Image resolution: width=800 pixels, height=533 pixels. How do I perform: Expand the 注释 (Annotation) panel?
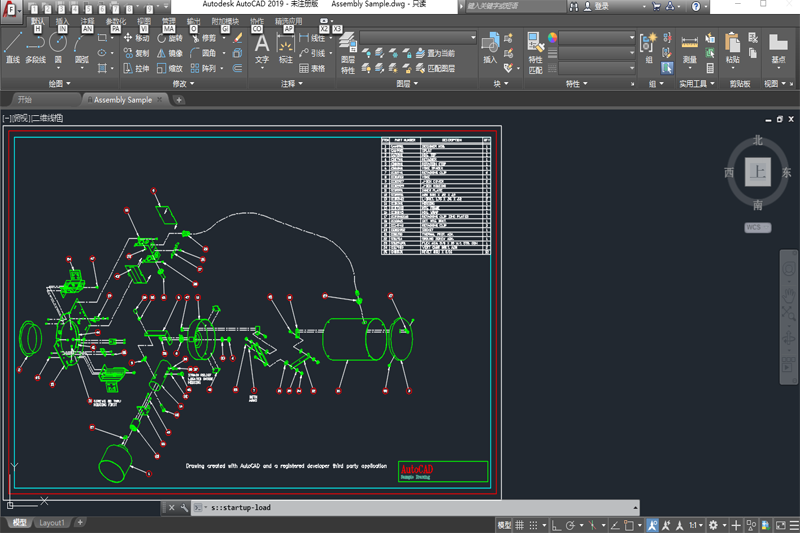pos(292,84)
